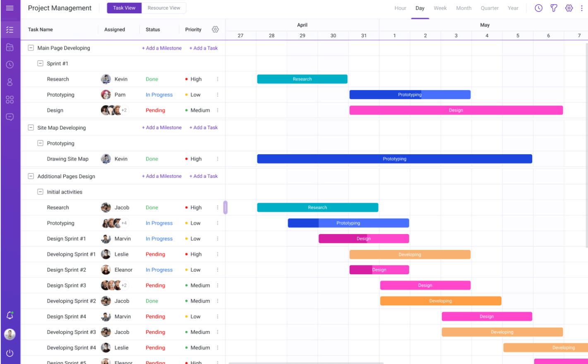Click the Prototyping taskbar in the Gantt chart
The width and height of the screenshot is (588, 364).
pos(410,94)
